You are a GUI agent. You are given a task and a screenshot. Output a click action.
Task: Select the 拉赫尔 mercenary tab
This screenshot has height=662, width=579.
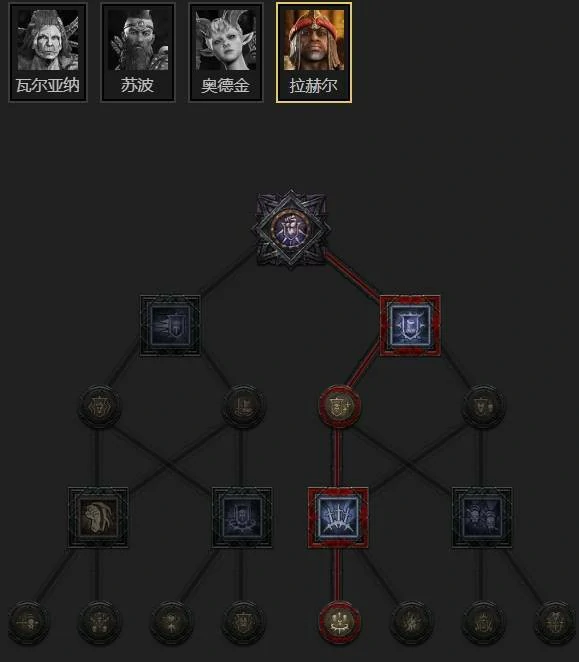[314, 52]
